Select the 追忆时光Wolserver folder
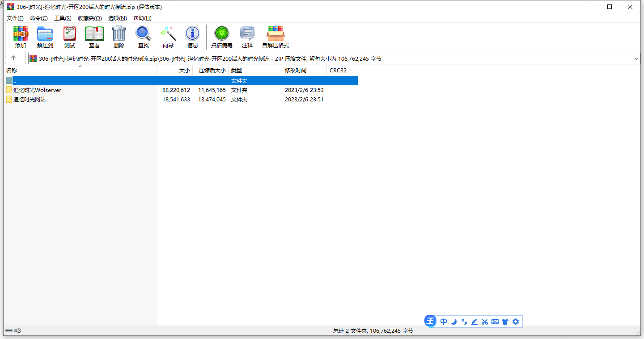644x339 pixels. 37,90
